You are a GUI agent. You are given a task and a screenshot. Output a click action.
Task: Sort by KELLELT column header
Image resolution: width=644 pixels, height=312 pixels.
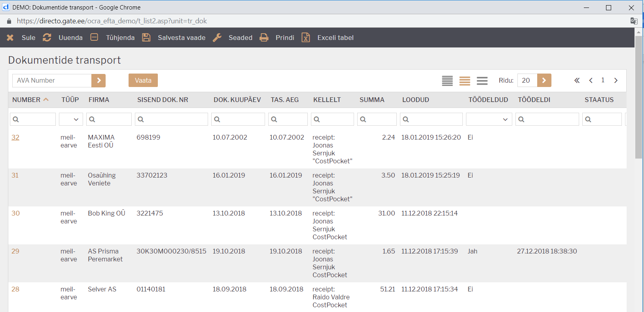[327, 100]
